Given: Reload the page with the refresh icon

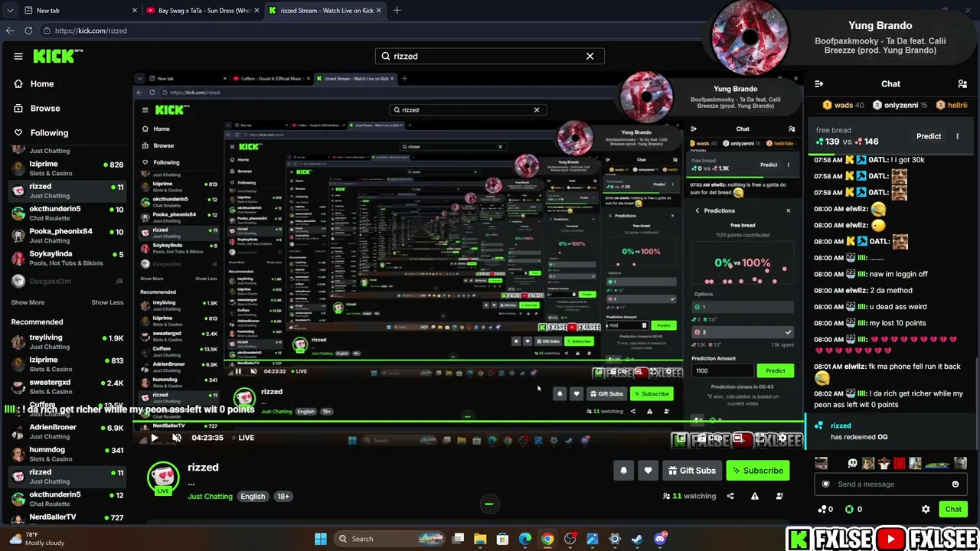Looking at the screenshot, I should coord(28,31).
